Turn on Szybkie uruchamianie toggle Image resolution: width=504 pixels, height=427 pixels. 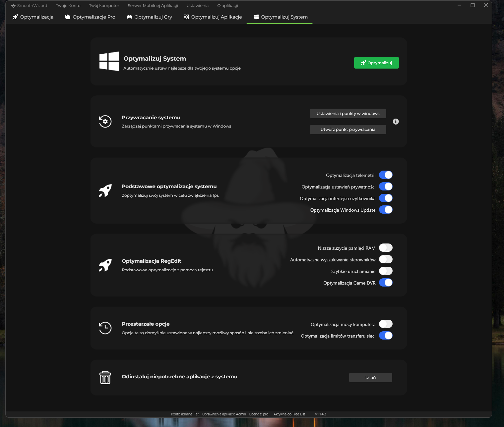pyautogui.click(x=386, y=271)
